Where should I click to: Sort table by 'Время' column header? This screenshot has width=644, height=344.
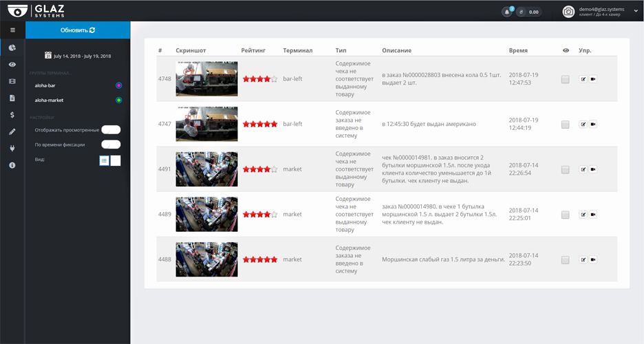518,51
